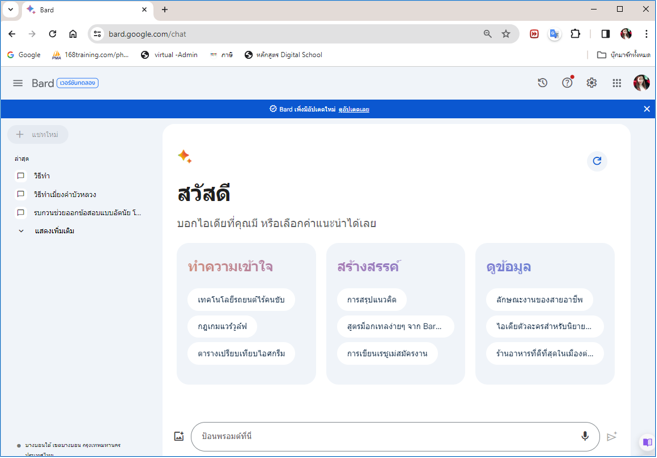Screen dimensions: 657x458
Task: Open the Bard main menu hamburger icon
Action: point(18,83)
